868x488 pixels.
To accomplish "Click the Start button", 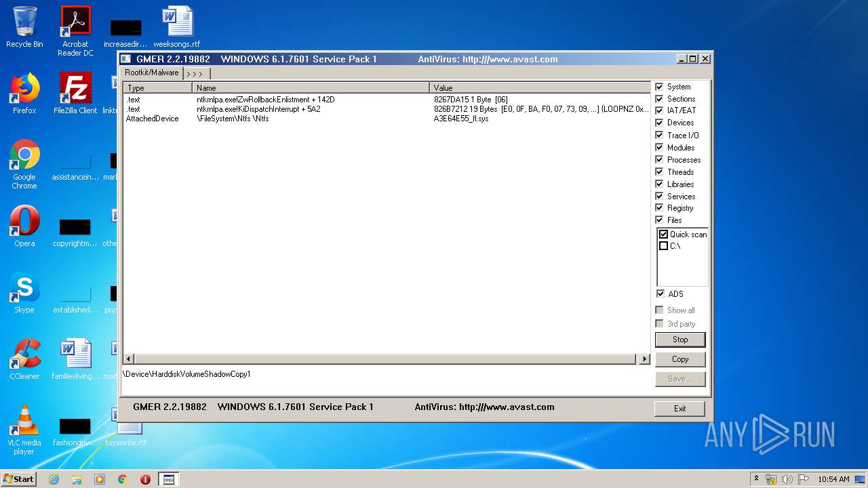I will point(19,479).
